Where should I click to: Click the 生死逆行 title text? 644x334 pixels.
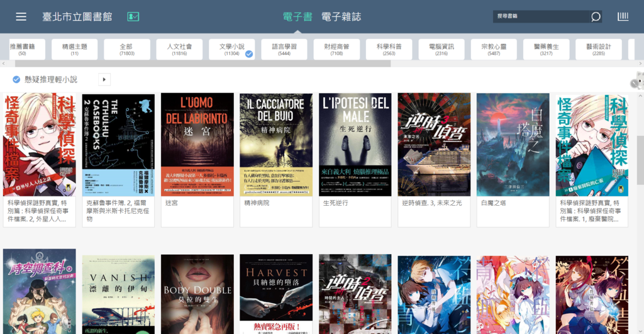pos(336,203)
